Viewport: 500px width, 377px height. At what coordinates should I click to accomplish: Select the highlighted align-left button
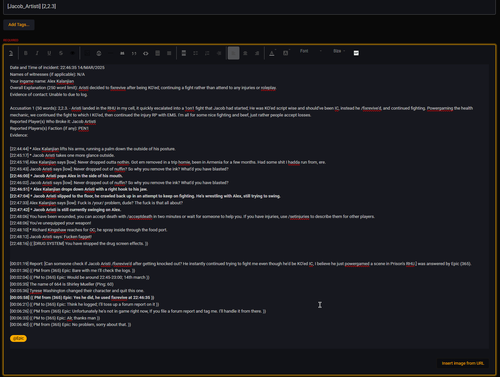(x=233, y=53)
